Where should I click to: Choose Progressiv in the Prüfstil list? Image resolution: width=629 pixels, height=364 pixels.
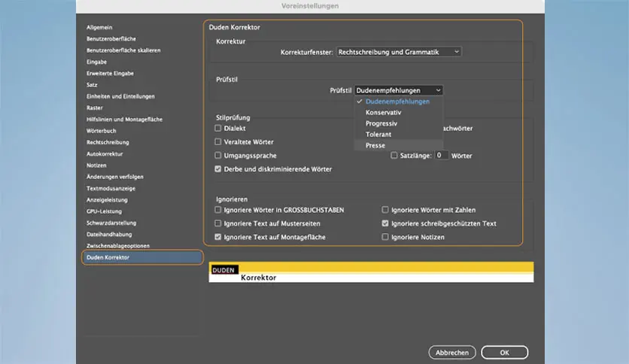pyautogui.click(x=399, y=123)
